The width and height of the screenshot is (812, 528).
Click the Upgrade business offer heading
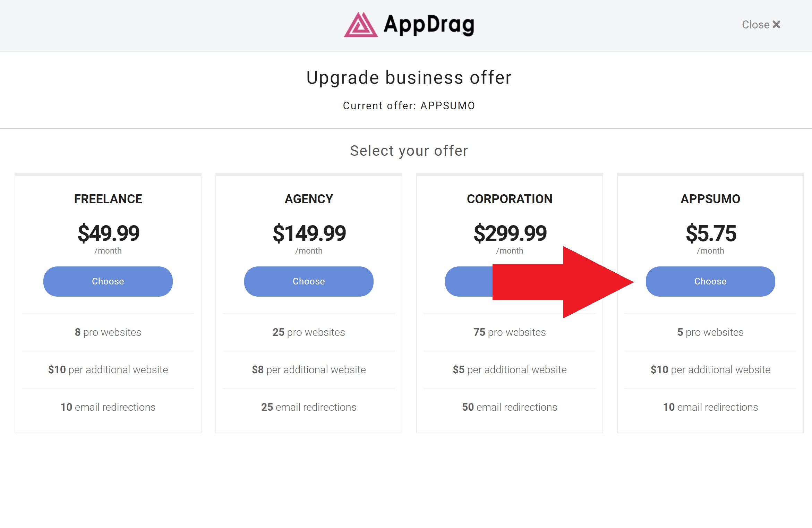point(409,78)
